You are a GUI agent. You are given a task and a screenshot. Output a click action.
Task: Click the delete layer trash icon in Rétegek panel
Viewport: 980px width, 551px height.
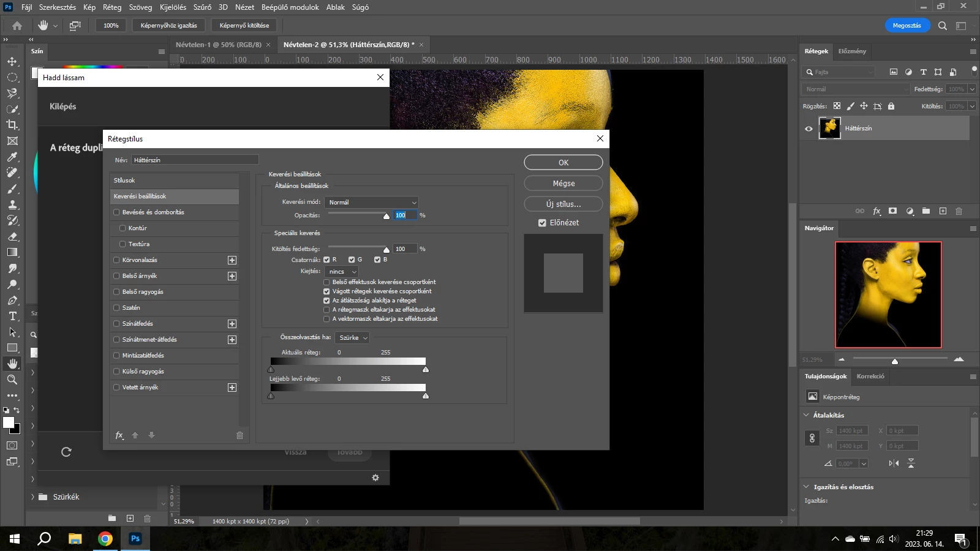click(x=959, y=211)
